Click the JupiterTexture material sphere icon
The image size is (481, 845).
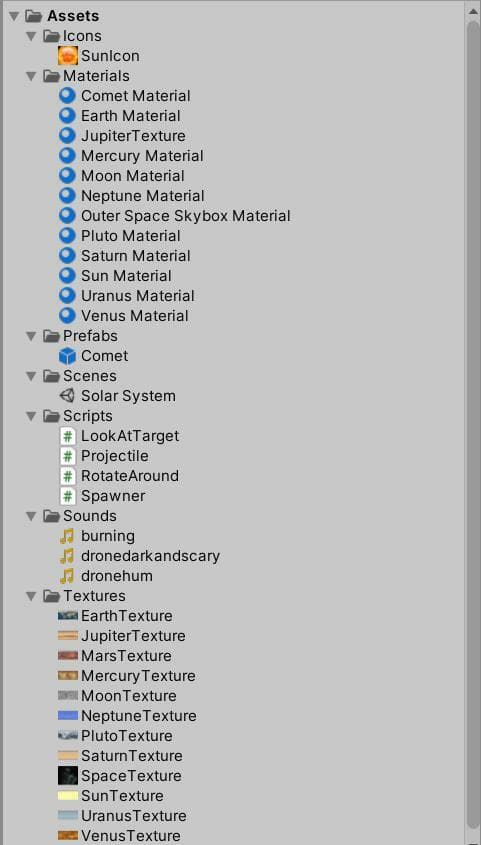click(67, 136)
